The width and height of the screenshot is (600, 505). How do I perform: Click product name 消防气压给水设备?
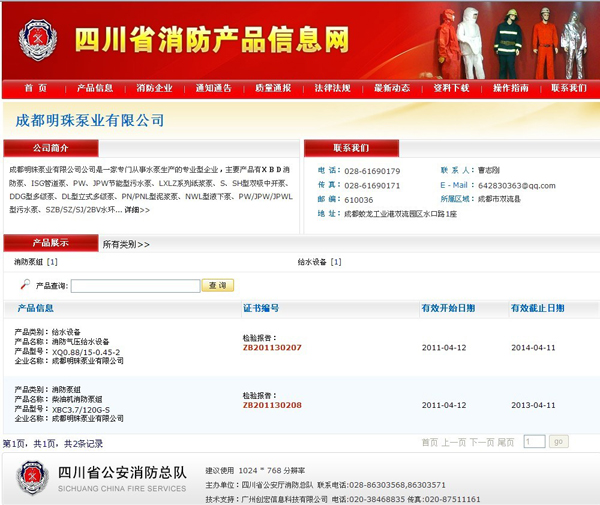[80, 342]
